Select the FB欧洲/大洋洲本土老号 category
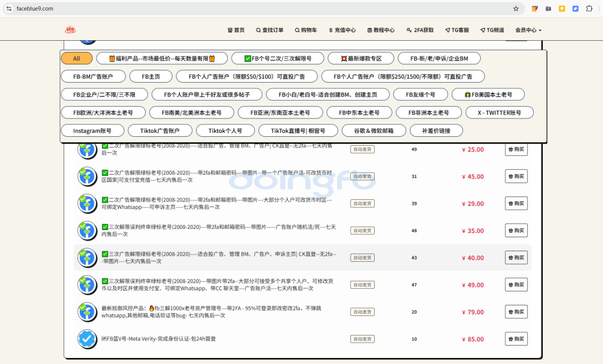Screen dimensions: 603x364 (x=103, y=113)
